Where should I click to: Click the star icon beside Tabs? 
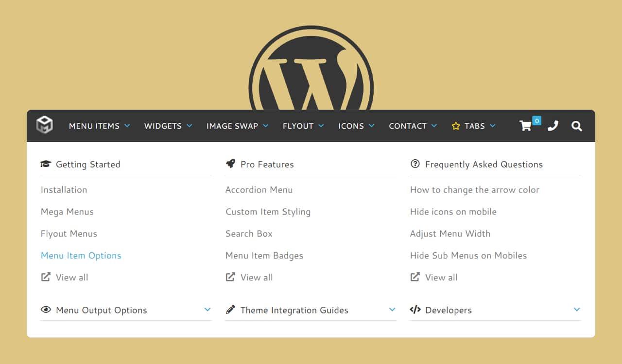(455, 126)
